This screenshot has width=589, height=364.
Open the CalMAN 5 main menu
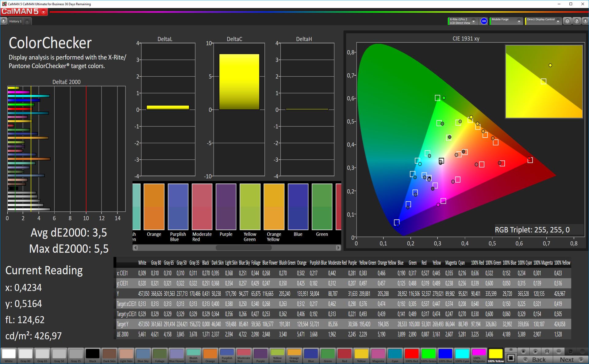(44, 12)
